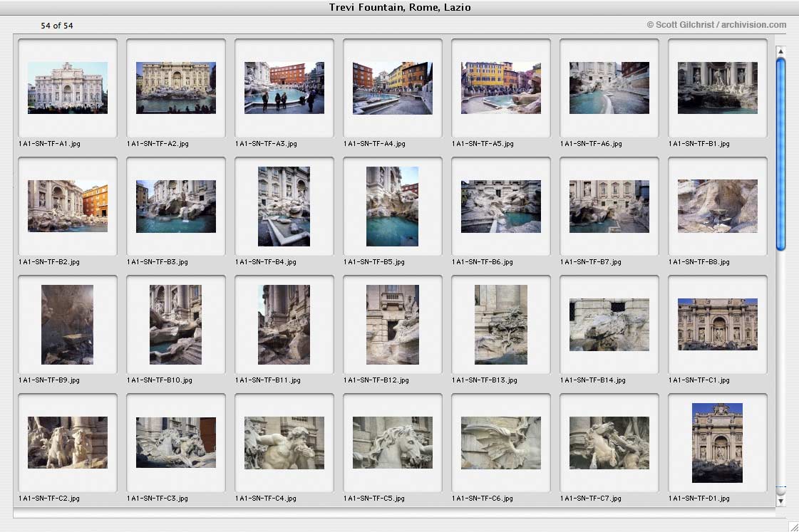Select image 1A1-SN-TF-B3.jpg
The height and width of the screenshot is (532, 799).
(x=176, y=207)
